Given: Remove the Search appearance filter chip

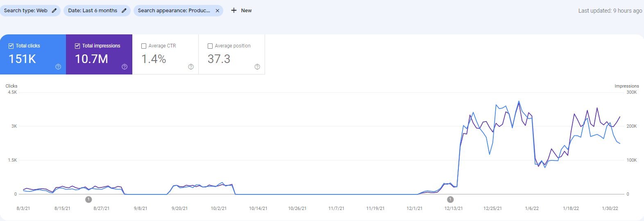Looking at the screenshot, I should [218, 11].
